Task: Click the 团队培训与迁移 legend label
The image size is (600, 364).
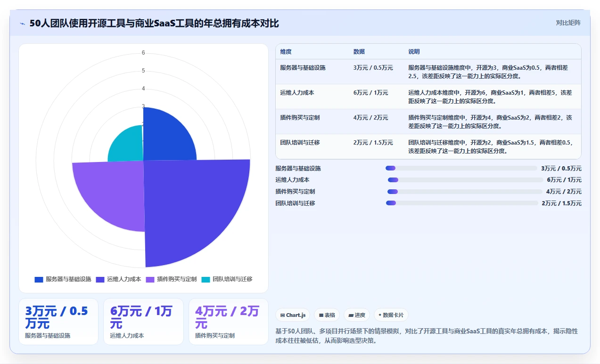Action: point(232,279)
